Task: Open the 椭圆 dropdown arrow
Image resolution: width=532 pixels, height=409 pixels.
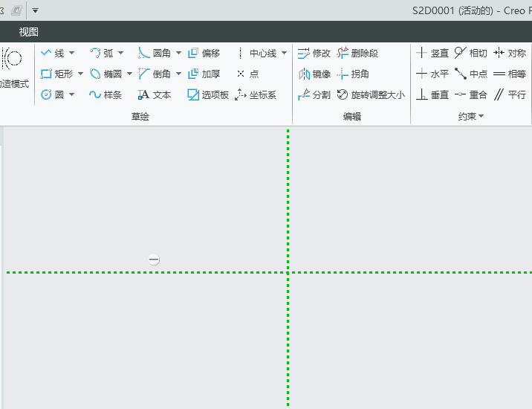Action: (129, 74)
